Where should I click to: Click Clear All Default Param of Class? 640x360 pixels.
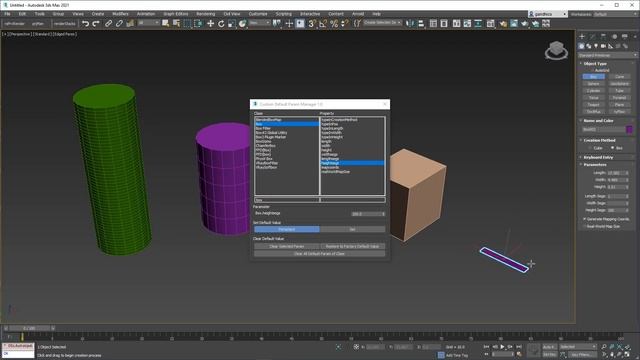320,254
